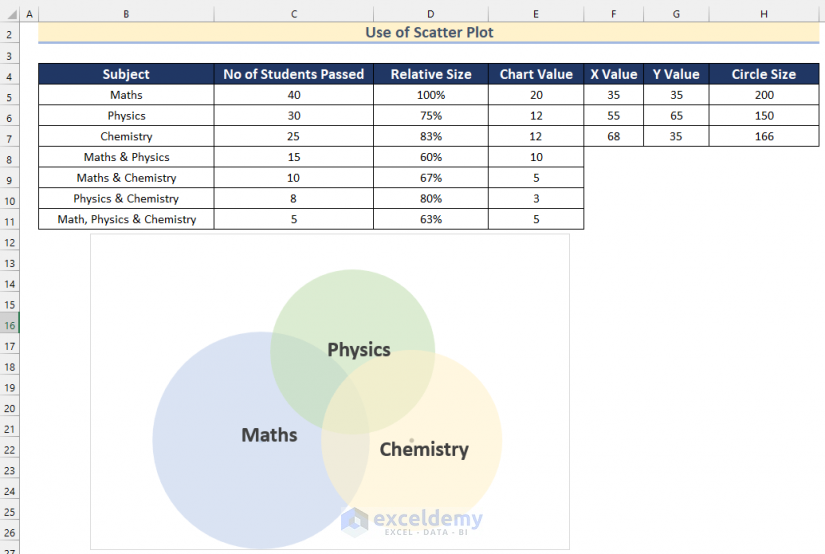Viewport: 825px width, 554px height.
Task: Select the 'Maths & Physics' cell
Action: [x=126, y=157]
